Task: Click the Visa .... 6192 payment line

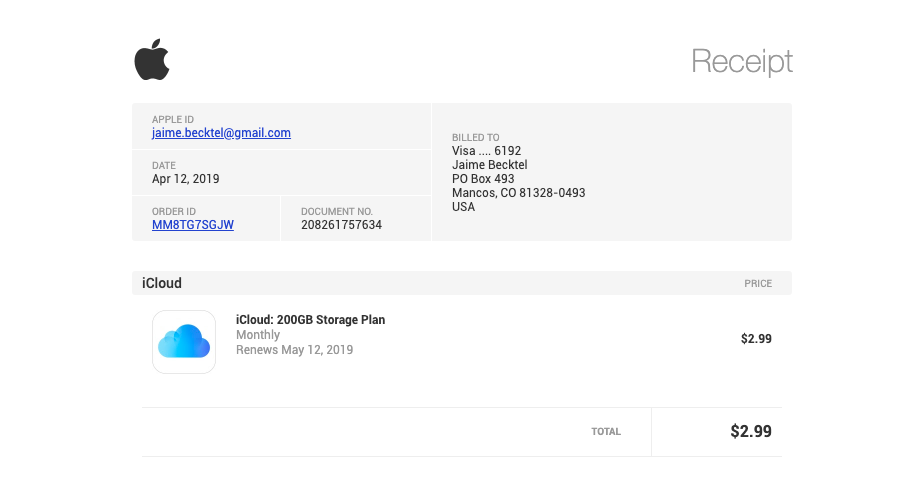Action: (x=486, y=151)
